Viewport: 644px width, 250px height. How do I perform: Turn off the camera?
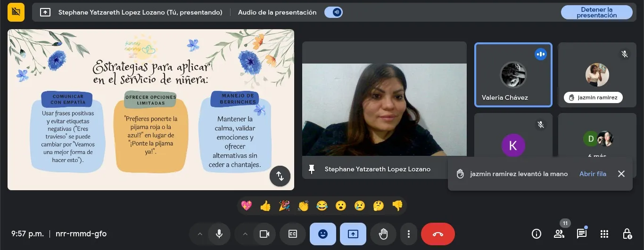[x=264, y=234]
